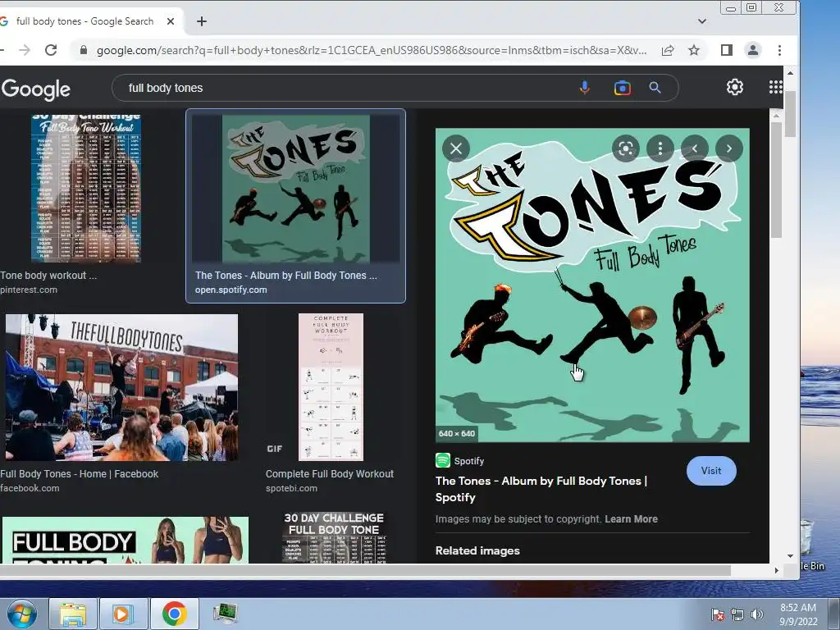Go to next image in preview

point(729,148)
